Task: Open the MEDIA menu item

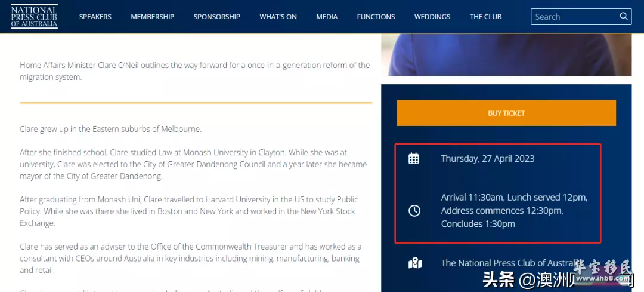Action: (327, 17)
